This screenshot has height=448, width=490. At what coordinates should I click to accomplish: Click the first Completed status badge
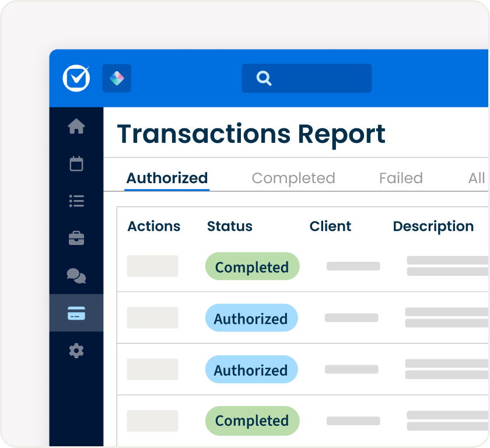[252, 267]
